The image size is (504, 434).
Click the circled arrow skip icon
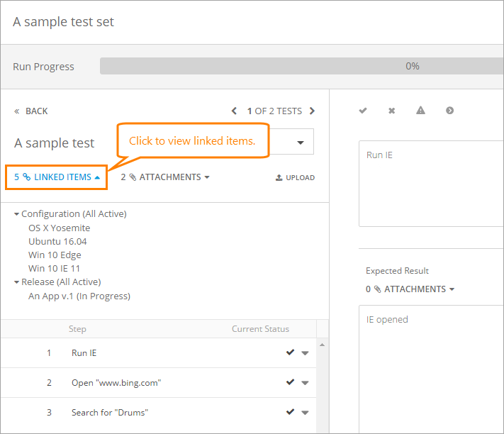click(x=449, y=111)
